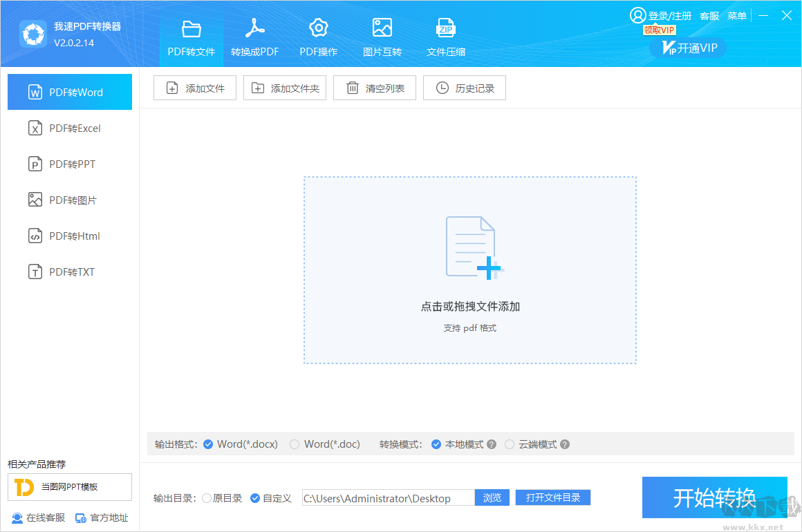Enable 云端模式 conversion mode
802x532 pixels.
tap(532, 444)
